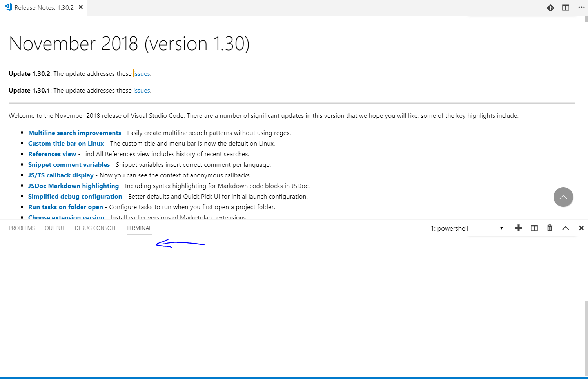Select the Split Editor icon
The width and height of the screenshot is (588, 379).
pyautogui.click(x=565, y=7)
